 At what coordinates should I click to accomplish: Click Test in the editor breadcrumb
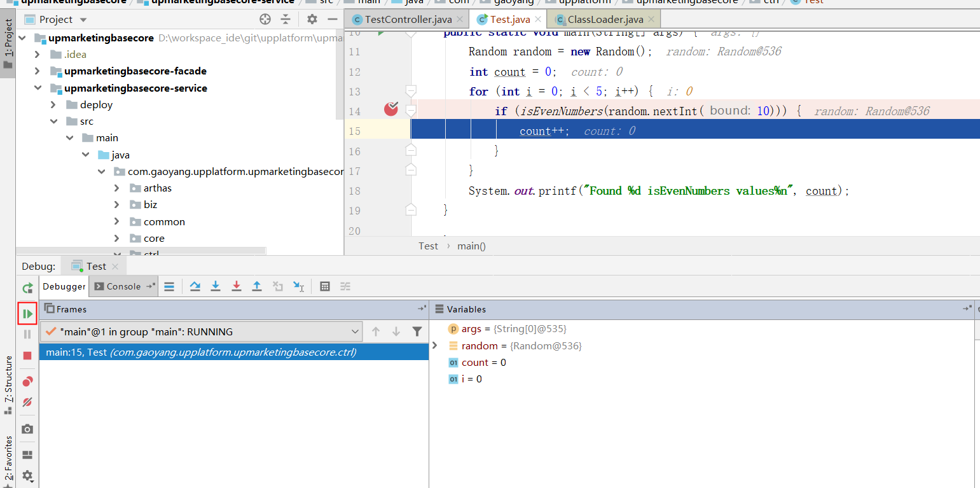[428, 246]
